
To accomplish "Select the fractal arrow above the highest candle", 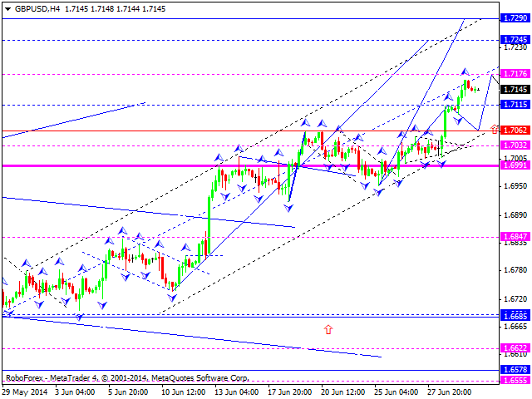I will tap(465, 71).
